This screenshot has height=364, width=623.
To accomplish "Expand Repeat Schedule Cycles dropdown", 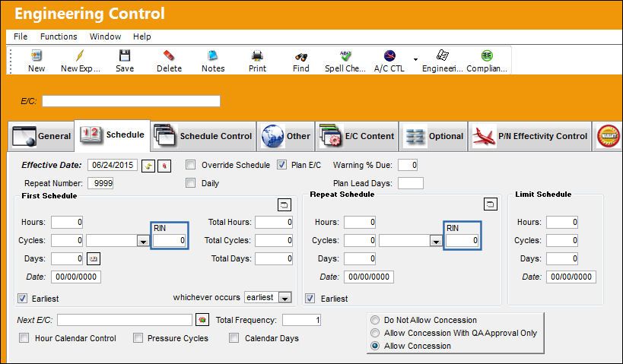I will coord(436,241).
